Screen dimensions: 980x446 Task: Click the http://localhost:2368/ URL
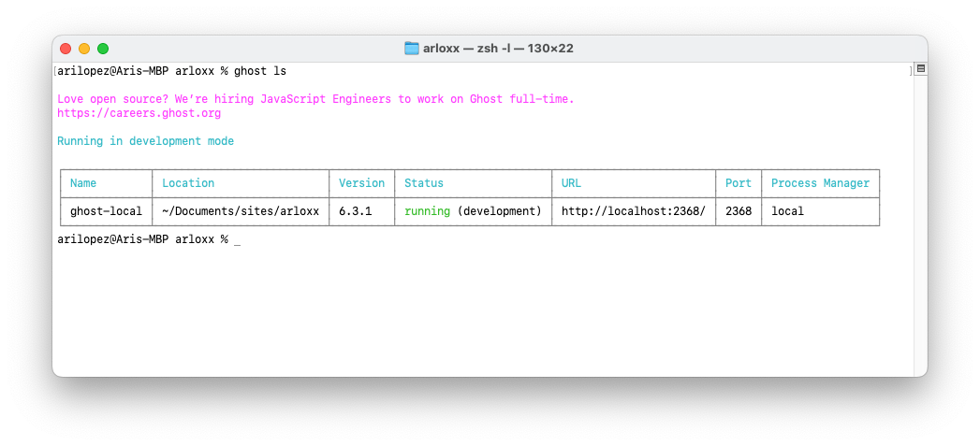click(x=633, y=211)
